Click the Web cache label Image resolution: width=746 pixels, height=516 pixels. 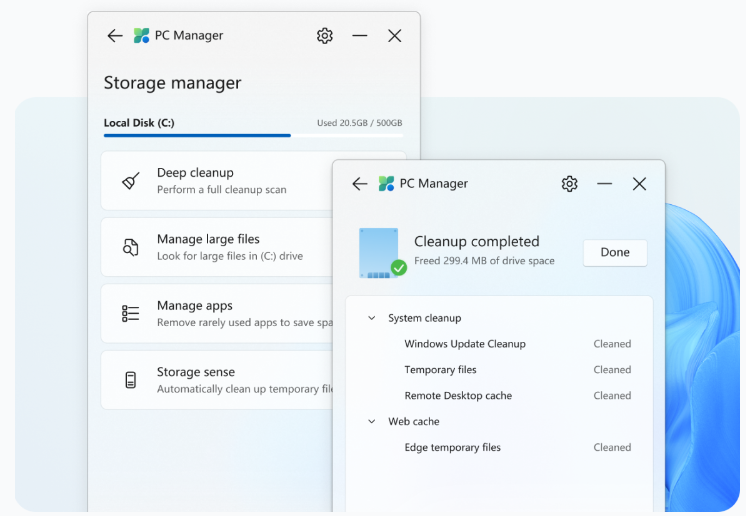pos(414,421)
